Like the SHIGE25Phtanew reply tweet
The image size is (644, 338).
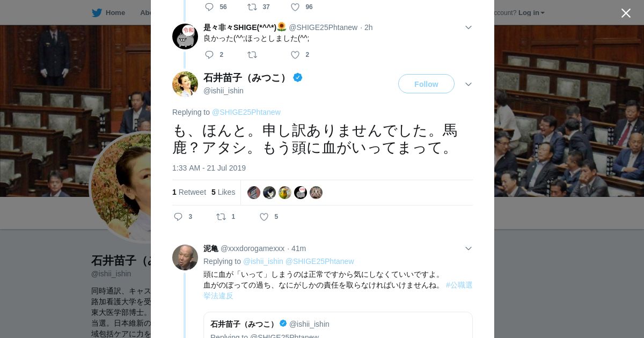(295, 55)
